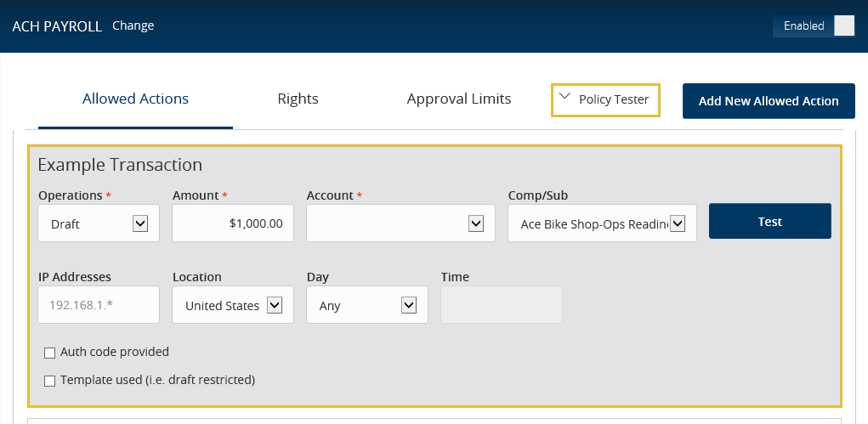Open the Operations dropdown showing Draft
Viewport: 868px width, 424px height.
(99, 223)
